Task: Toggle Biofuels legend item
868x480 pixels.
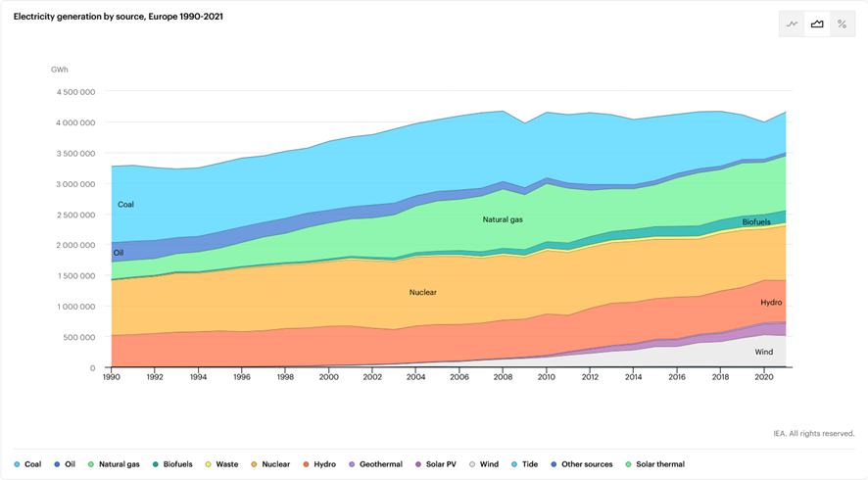Action: coord(172,464)
